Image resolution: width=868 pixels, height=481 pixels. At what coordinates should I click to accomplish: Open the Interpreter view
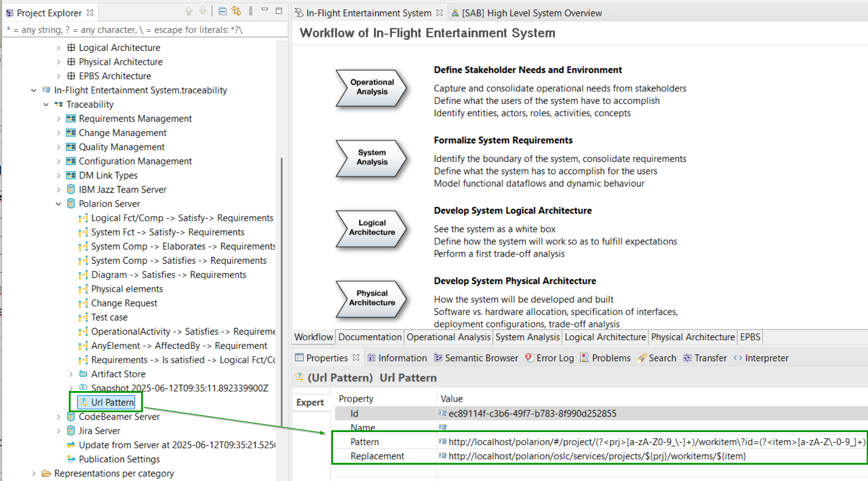click(761, 358)
